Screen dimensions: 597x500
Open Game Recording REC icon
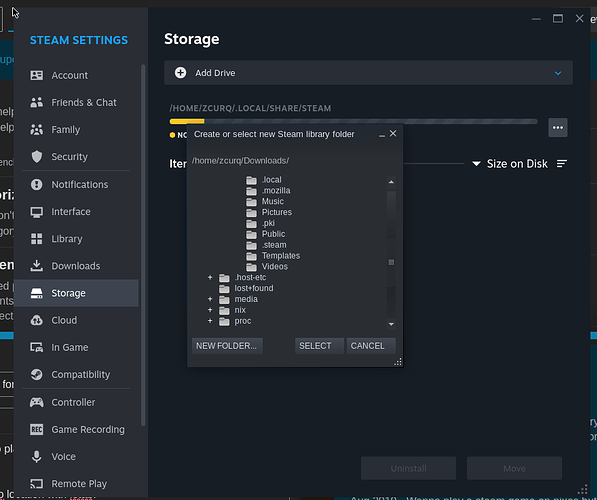click(x=37, y=430)
